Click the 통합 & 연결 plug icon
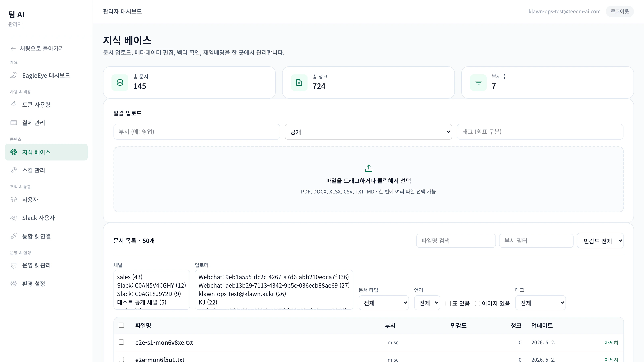The height and width of the screenshot is (362, 644). pos(13,236)
